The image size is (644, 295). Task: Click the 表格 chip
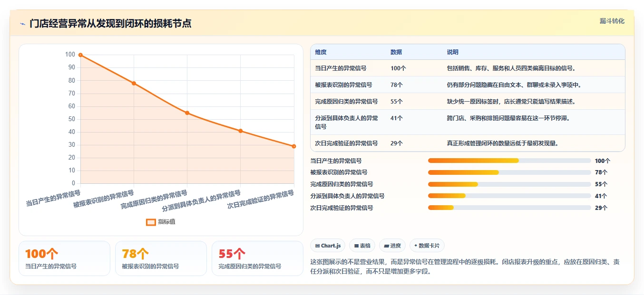[x=362, y=246]
